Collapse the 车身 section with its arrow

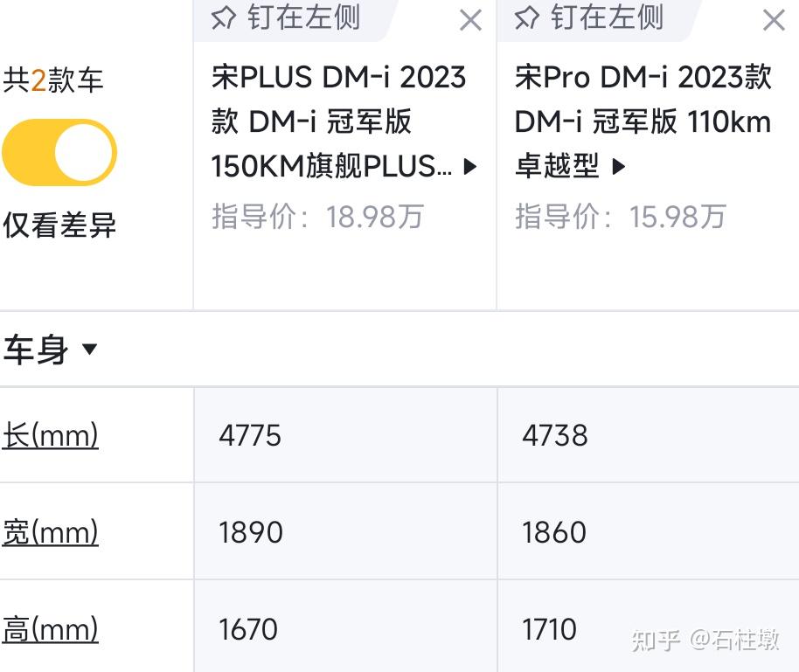coord(91,350)
